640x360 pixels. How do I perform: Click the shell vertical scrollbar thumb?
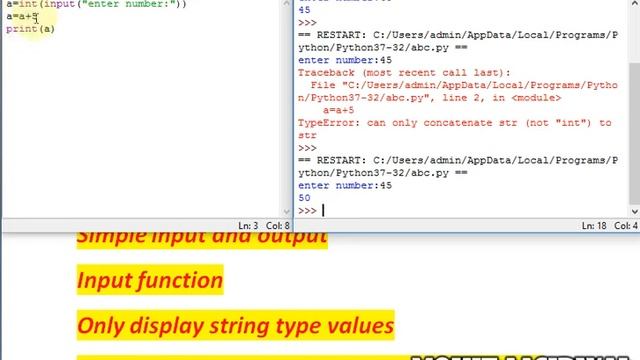click(x=635, y=133)
